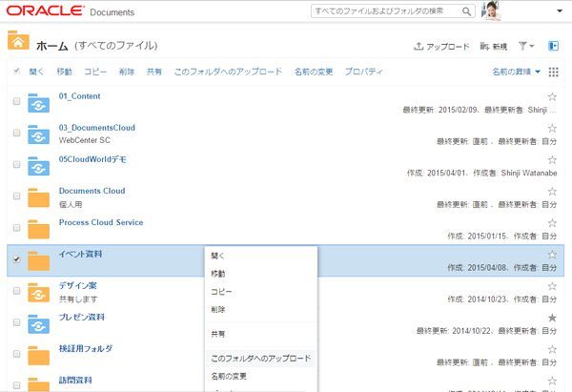Open the 01_Content folder link

pos(79,96)
